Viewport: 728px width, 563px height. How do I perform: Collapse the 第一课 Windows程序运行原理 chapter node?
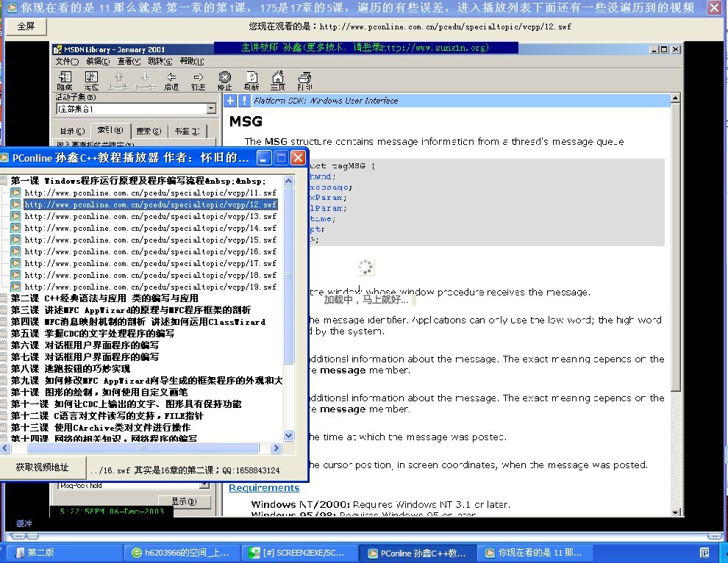pos(3,181)
